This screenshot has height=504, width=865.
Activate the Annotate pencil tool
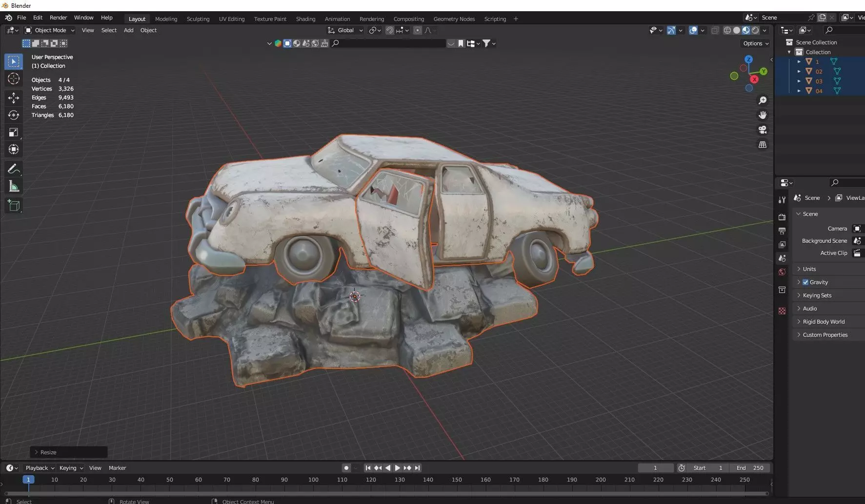point(14,169)
